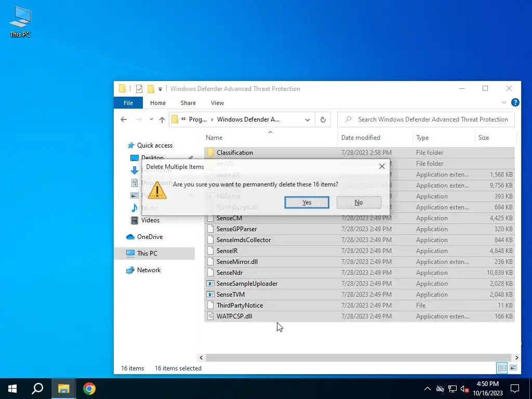Select the 4,425 KB size cell
Viewport: 532px width, 399px height.
[x=500, y=218]
